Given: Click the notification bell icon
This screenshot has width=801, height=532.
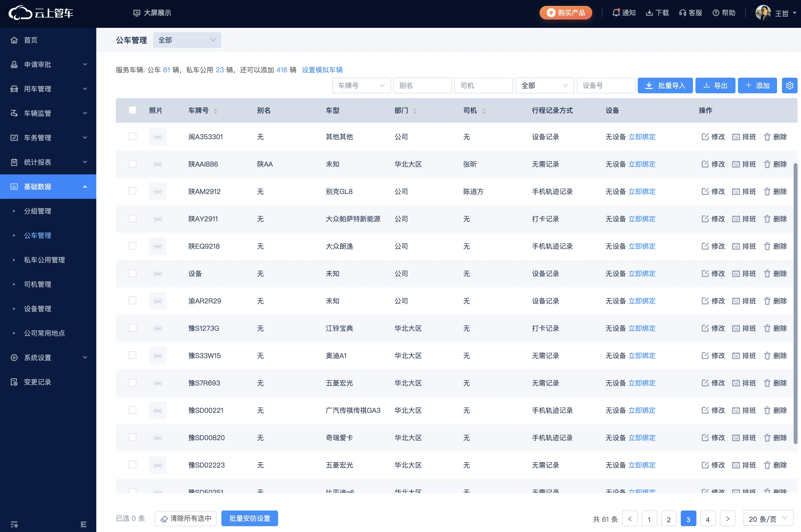Looking at the screenshot, I should click(616, 13).
